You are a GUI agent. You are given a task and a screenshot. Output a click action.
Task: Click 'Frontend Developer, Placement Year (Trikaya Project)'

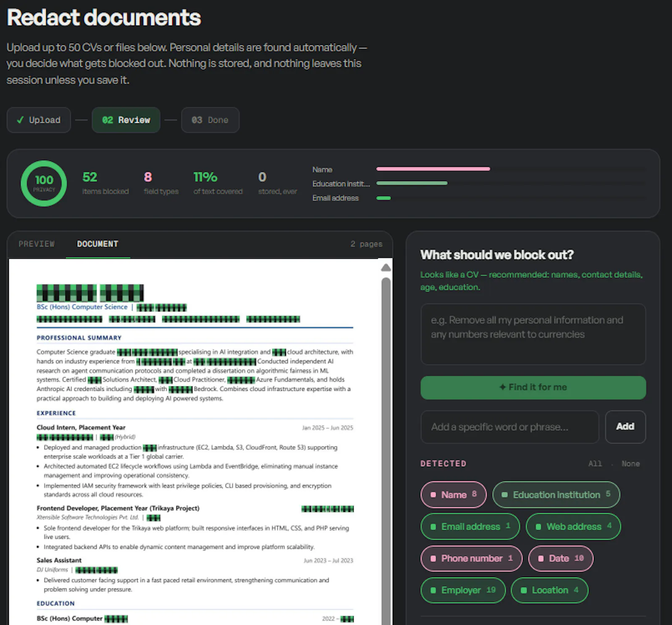[x=118, y=508]
